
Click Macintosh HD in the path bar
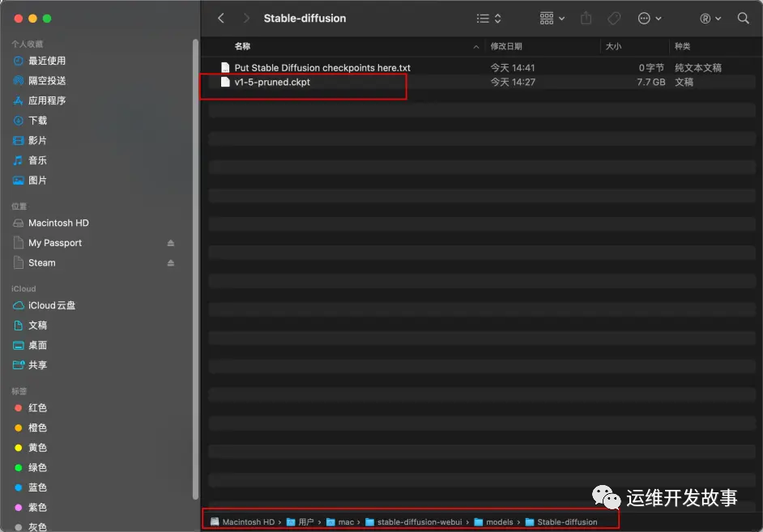[243, 521]
